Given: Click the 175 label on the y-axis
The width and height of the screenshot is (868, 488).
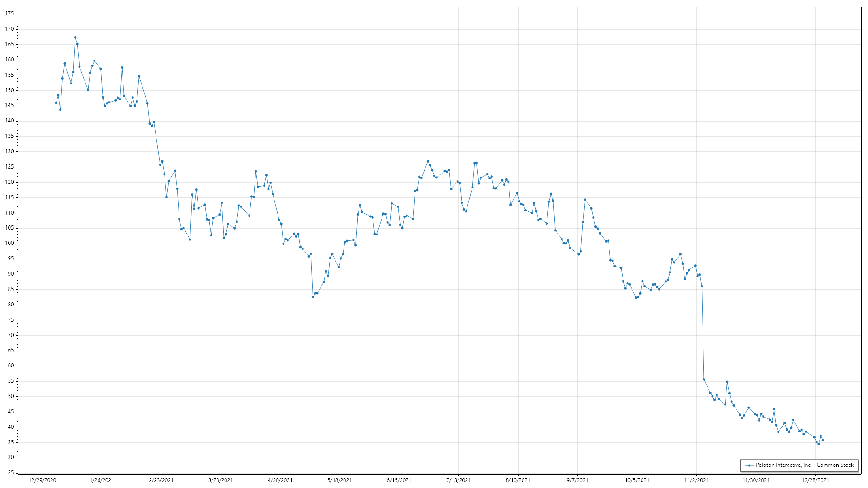Looking at the screenshot, I should [x=9, y=14].
